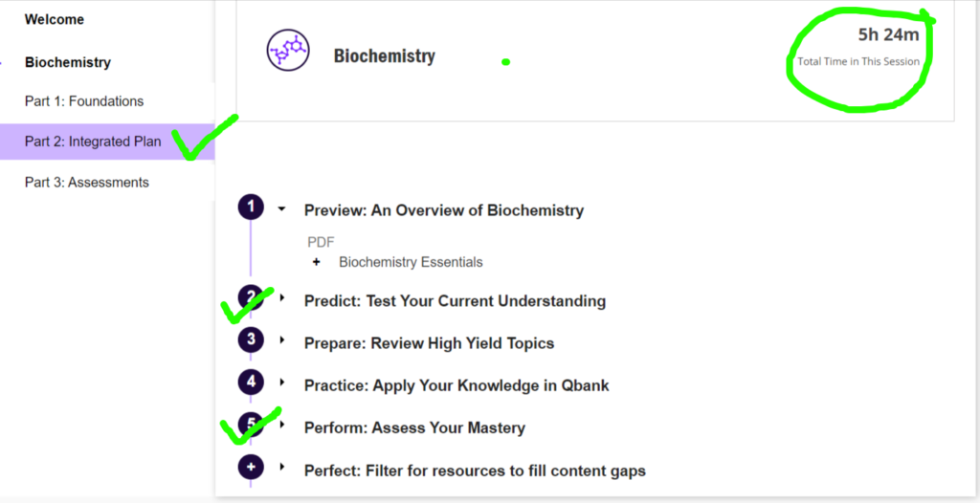Click Practice: Apply Your Knowledge in Qbank
Screen dimensions: 980x503
(457, 385)
